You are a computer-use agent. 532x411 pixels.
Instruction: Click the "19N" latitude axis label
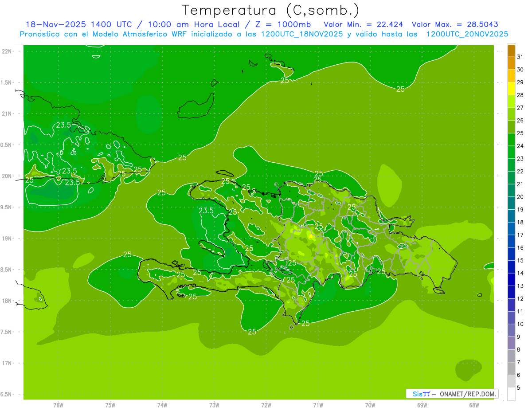click(x=7, y=239)
